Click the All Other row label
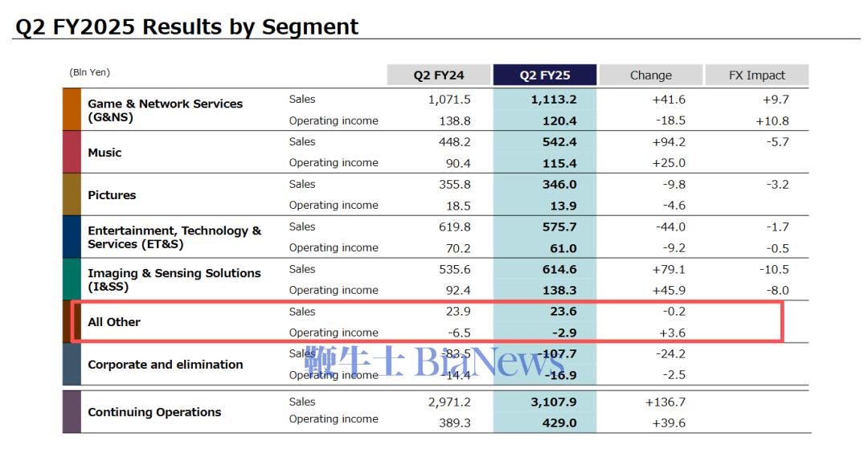 (x=114, y=322)
